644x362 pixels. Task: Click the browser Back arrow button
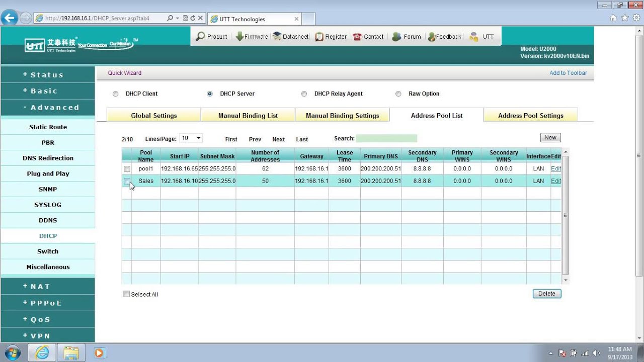point(9,18)
